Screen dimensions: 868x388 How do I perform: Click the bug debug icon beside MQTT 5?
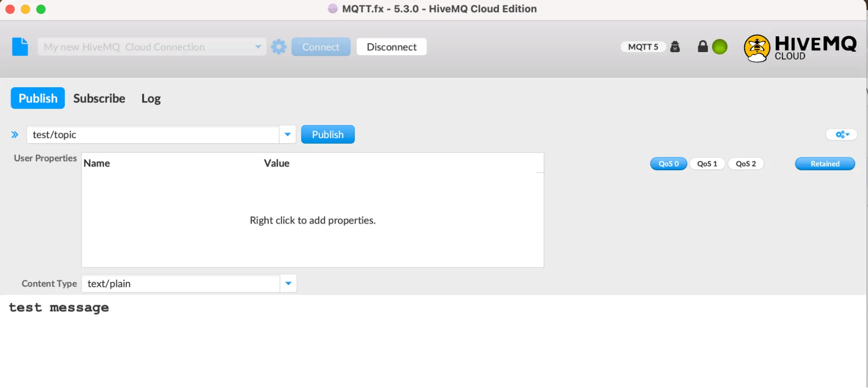click(x=675, y=46)
